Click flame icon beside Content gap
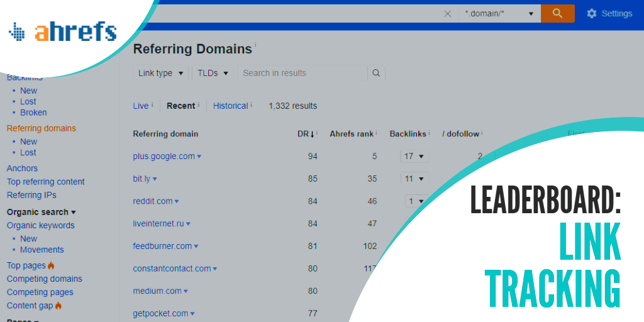Viewport: 644px width, 322px height. 58,306
